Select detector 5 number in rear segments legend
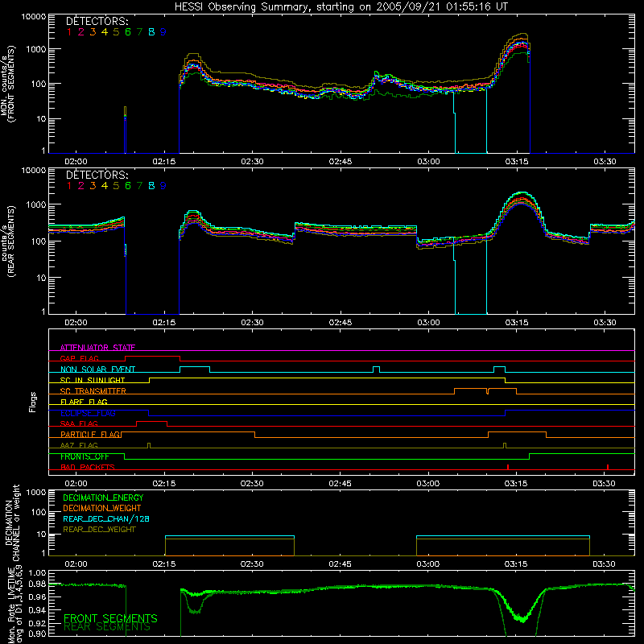 pos(116,186)
